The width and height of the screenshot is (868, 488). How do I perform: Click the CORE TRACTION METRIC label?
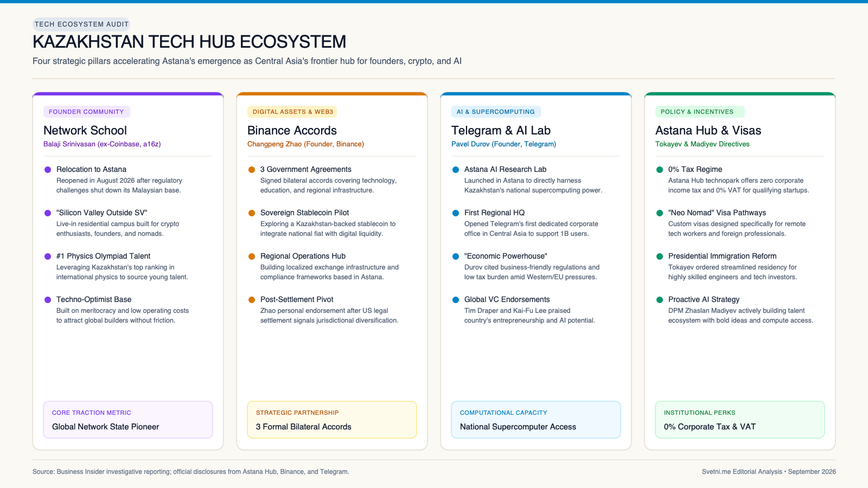click(91, 413)
